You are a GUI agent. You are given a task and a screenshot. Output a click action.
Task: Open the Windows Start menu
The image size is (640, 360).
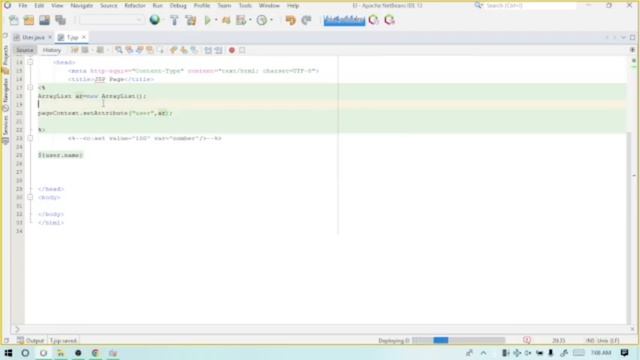coord(8,353)
